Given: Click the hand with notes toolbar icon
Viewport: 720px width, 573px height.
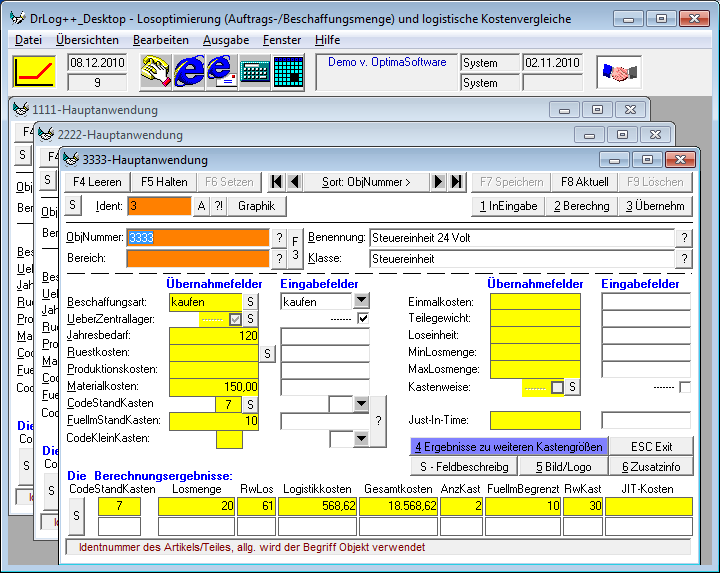Looking at the screenshot, I should pyautogui.click(x=155, y=72).
